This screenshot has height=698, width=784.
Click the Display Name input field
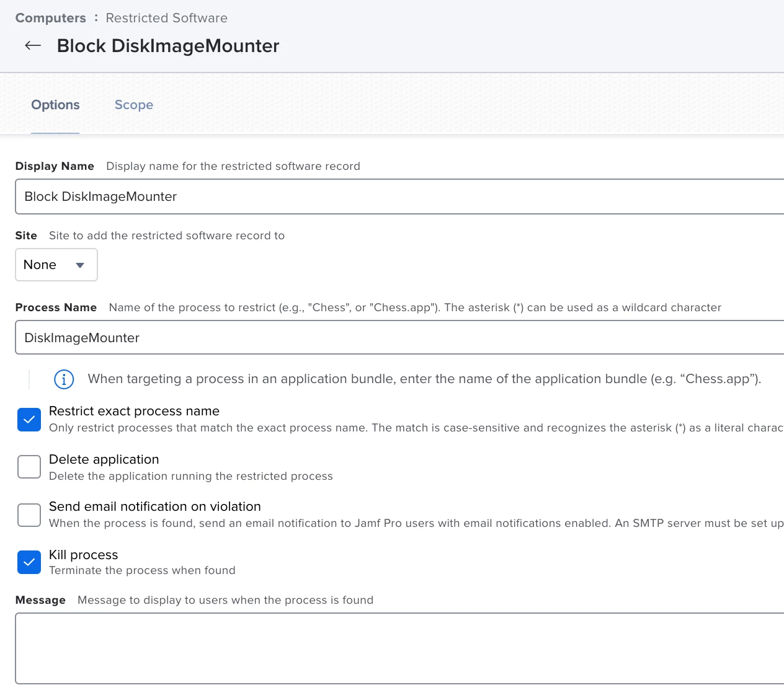(x=399, y=197)
